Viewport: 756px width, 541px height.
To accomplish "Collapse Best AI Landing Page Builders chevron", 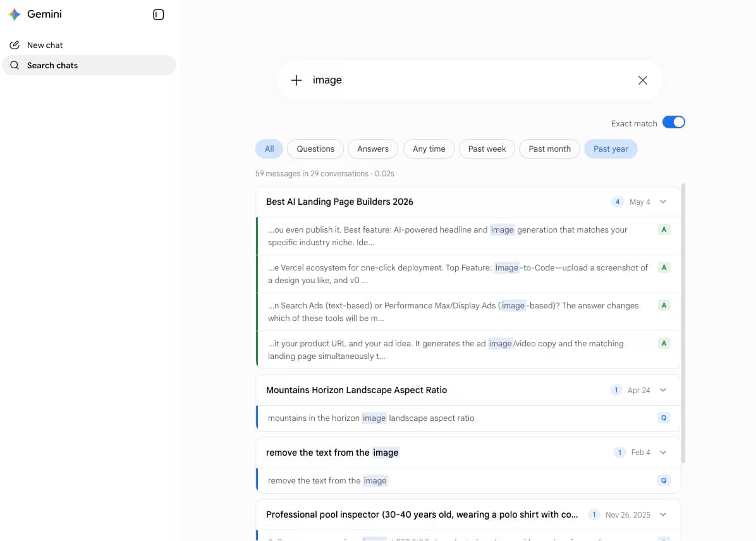I will tap(663, 202).
